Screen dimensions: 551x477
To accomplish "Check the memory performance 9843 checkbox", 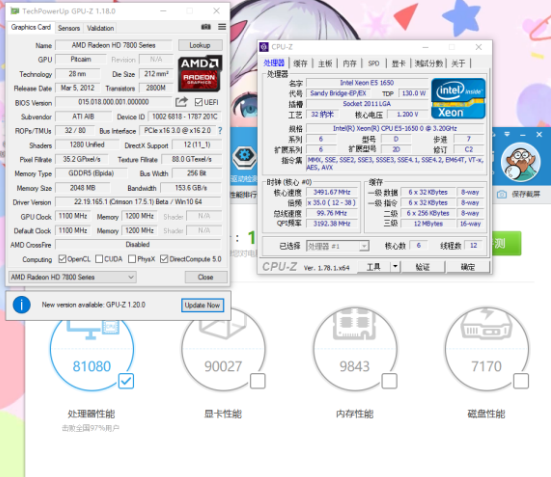I will (x=389, y=381).
